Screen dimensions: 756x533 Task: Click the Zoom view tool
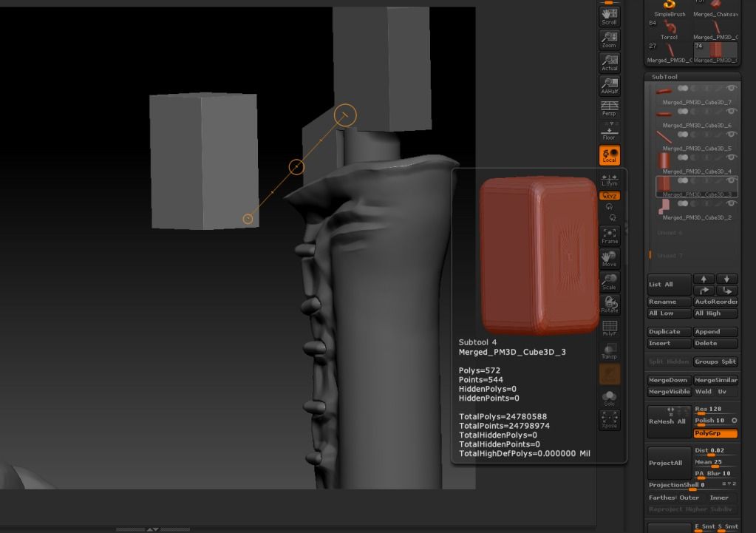pyautogui.click(x=609, y=39)
